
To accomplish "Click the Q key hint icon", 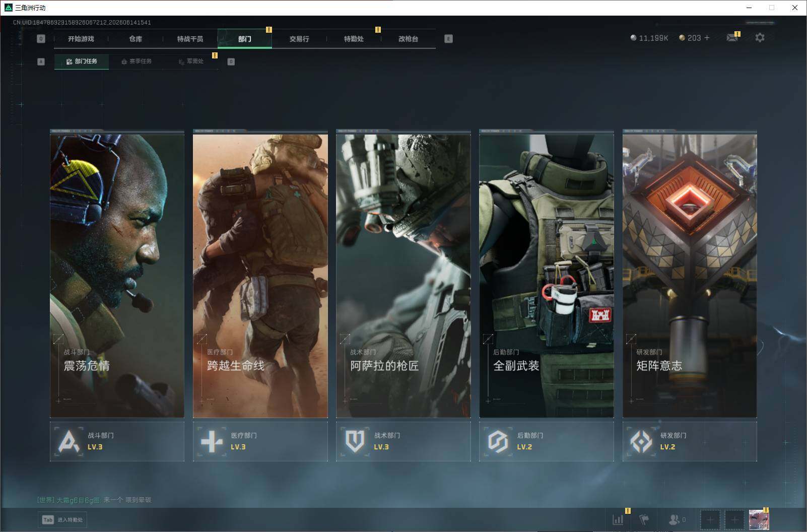I will point(41,39).
